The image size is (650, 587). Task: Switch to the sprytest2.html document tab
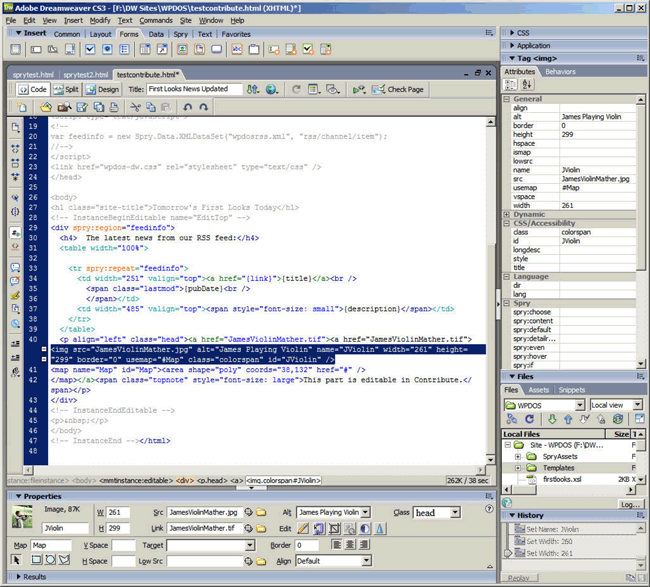pyautogui.click(x=86, y=75)
